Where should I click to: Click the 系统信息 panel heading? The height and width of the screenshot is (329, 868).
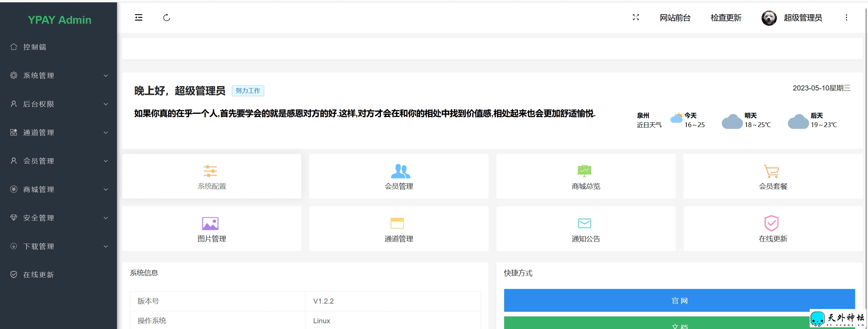point(144,273)
